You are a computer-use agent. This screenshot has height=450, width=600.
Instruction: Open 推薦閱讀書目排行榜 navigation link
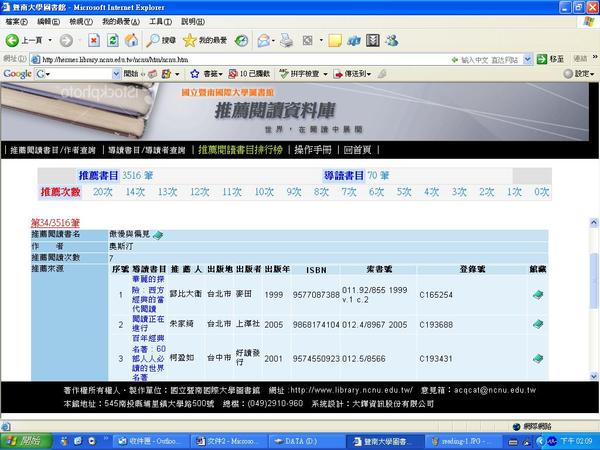pyautogui.click(x=240, y=150)
